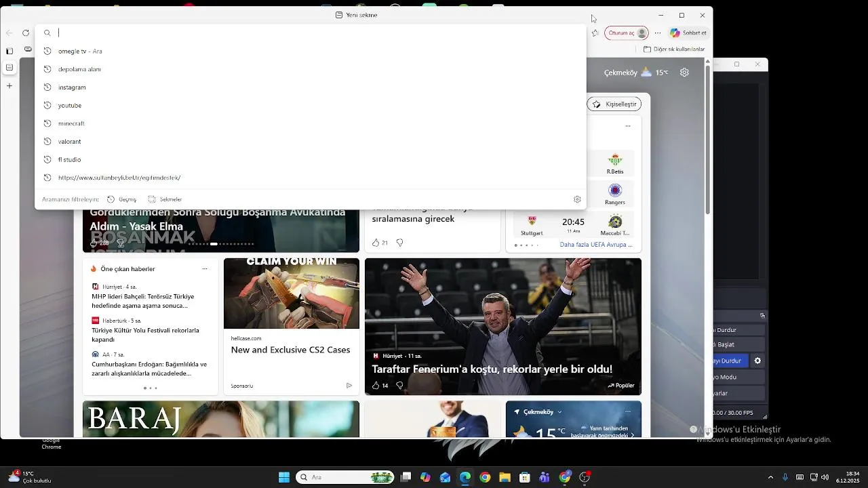Click Oturum aç sign-in button
Image resolution: width=868 pixels, height=488 pixels.
click(x=626, y=33)
